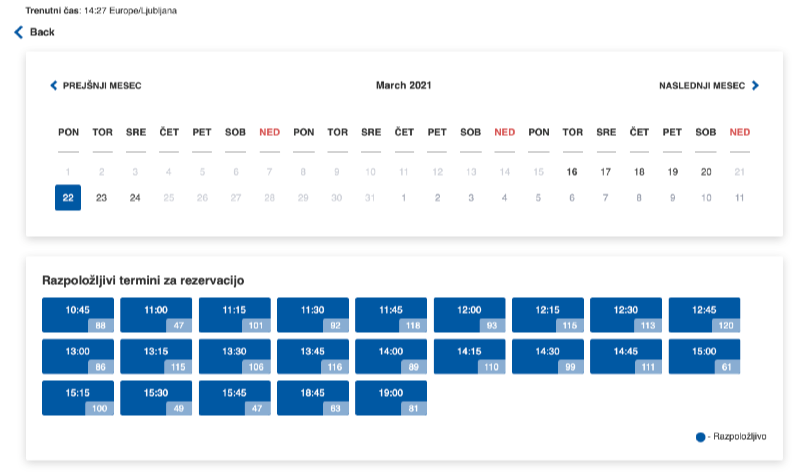Choose the 14:45 time slot
The image size is (800, 472).
(x=626, y=356)
